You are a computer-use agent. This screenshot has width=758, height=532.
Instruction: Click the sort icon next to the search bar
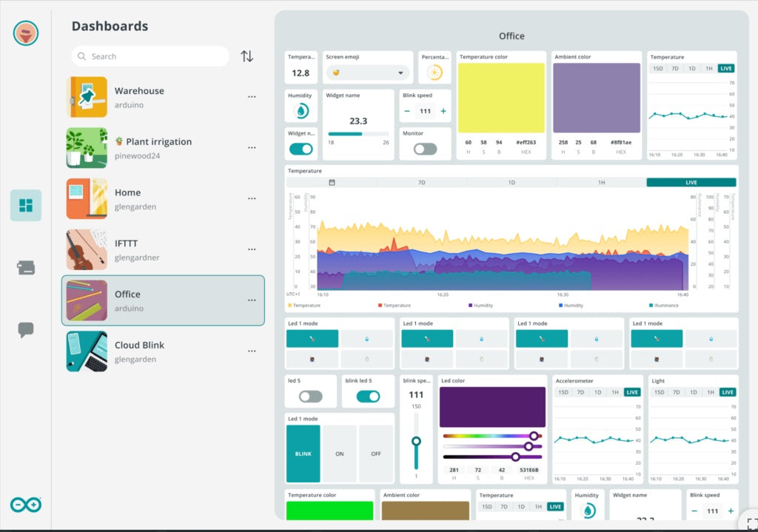pyautogui.click(x=246, y=55)
